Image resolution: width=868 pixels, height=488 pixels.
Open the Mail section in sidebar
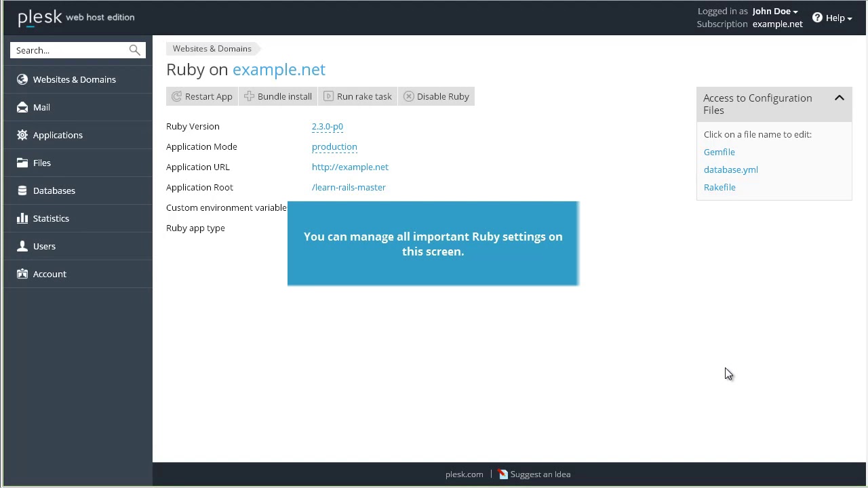[x=78, y=107]
